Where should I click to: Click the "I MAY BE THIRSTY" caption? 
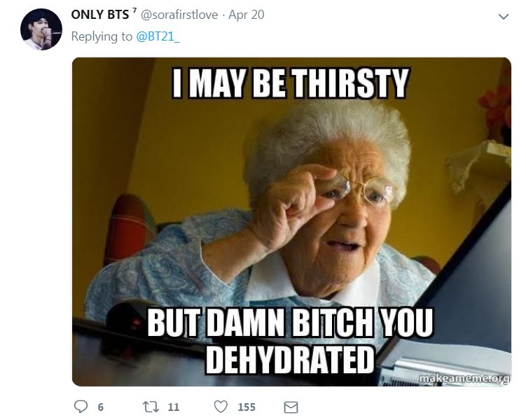pyautogui.click(x=291, y=83)
